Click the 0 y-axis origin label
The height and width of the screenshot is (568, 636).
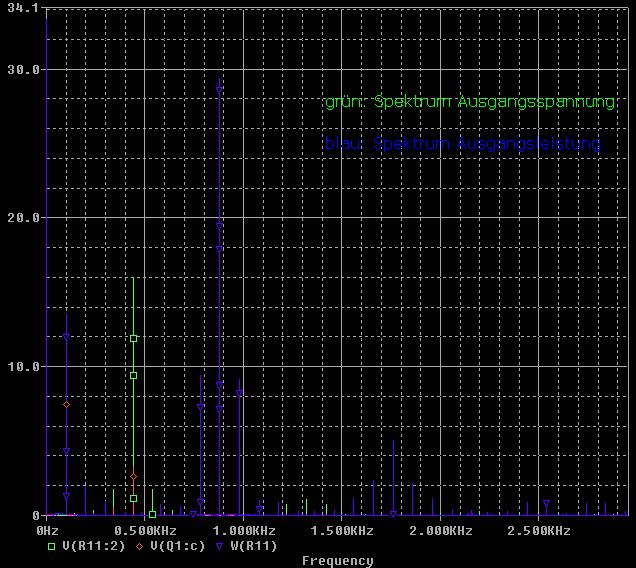coord(36,516)
